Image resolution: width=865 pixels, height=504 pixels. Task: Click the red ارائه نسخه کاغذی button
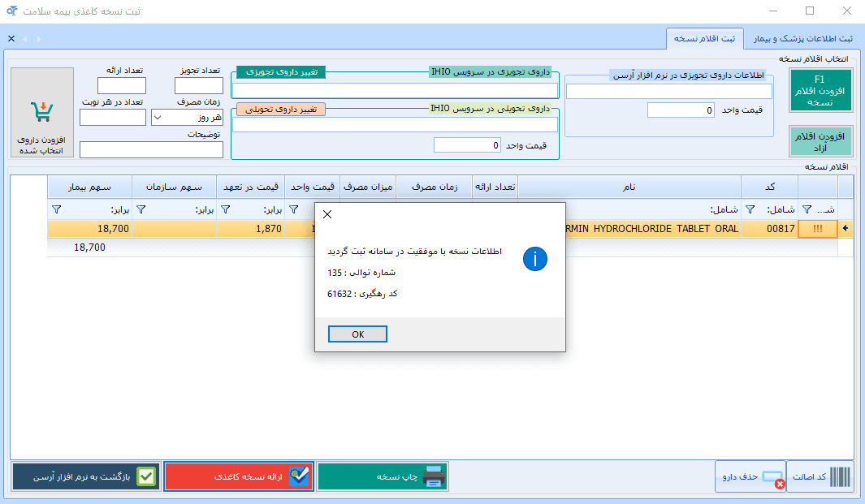[x=239, y=476]
